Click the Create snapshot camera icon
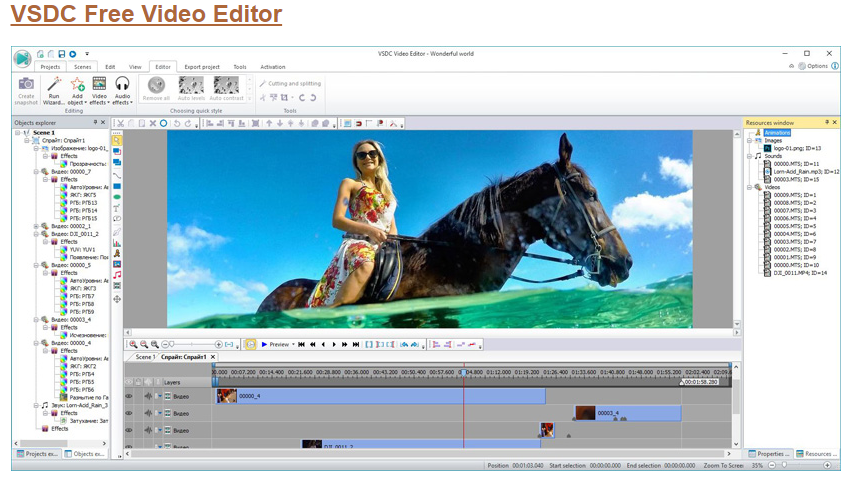This screenshot has width=853, height=481. 26,85
